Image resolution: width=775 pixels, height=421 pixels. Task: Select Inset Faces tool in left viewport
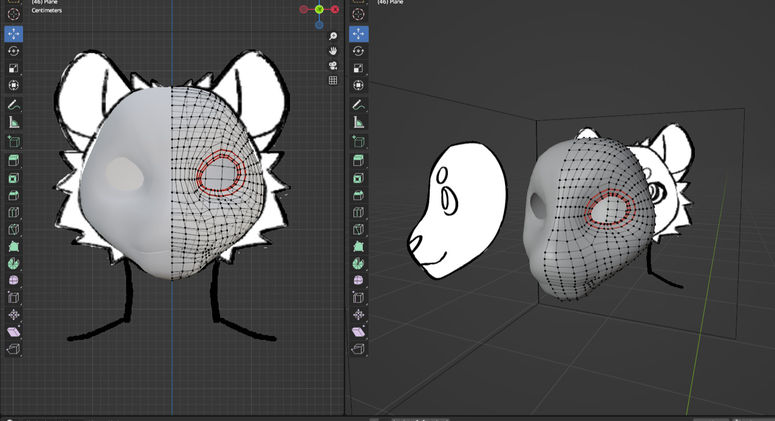coord(13,177)
